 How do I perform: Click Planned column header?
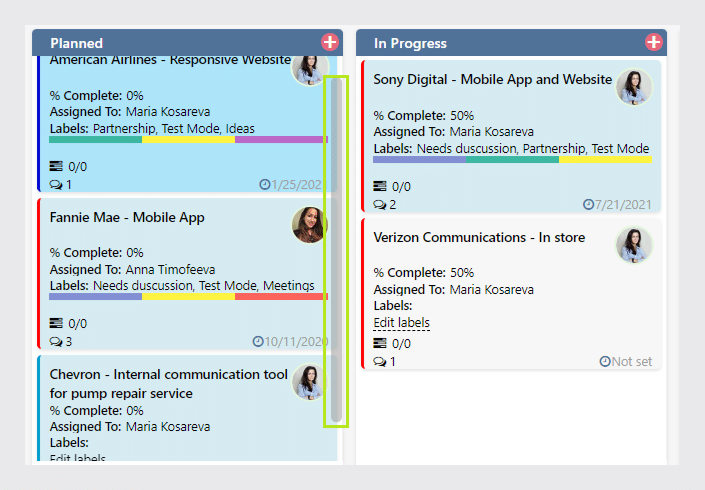[187, 43]
